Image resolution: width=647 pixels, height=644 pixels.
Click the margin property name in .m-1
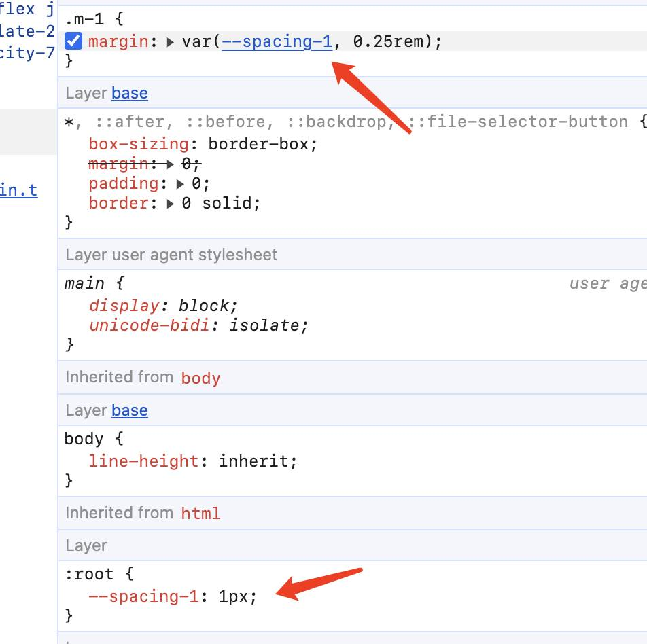[118, 41]
